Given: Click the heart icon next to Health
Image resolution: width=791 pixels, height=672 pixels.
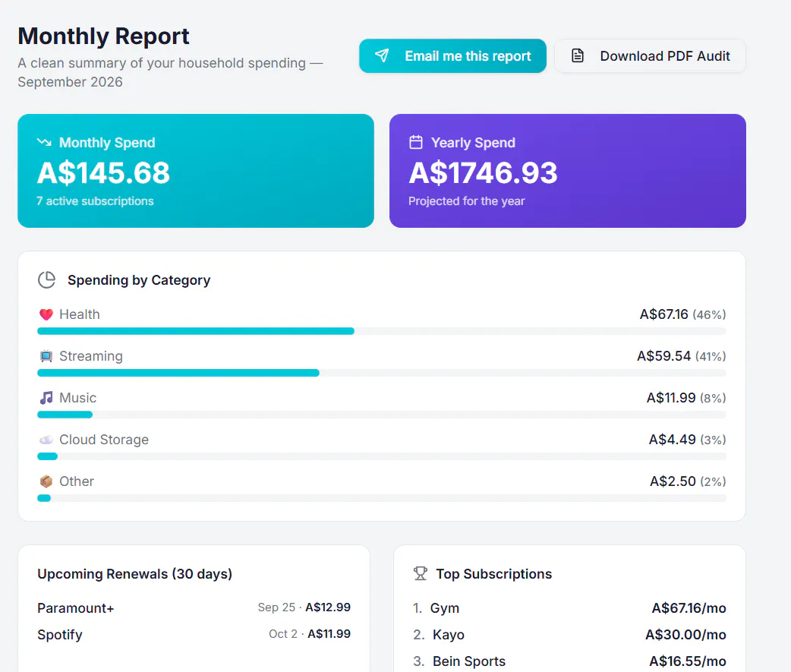Looking at the screenshot, I should point(46,314).
